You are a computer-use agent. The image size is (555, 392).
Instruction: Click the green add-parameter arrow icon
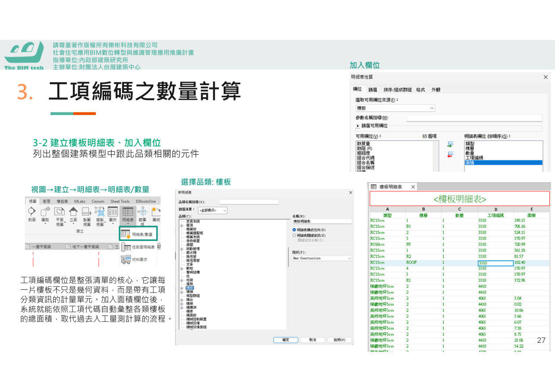click(x=450, y=144)
